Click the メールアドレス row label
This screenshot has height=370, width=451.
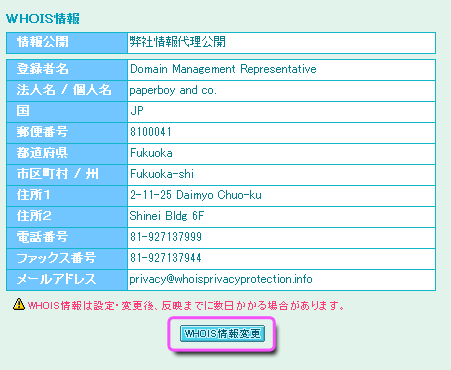56,279
